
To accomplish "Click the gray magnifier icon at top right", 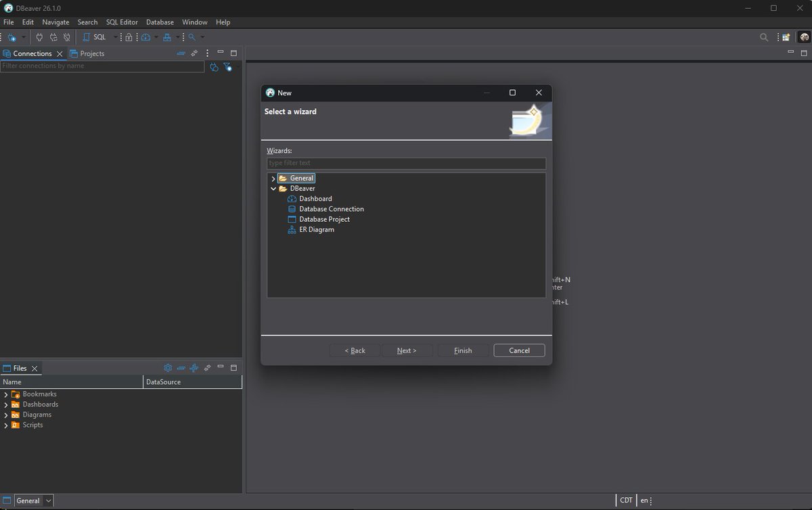I will tap(764, 37).
